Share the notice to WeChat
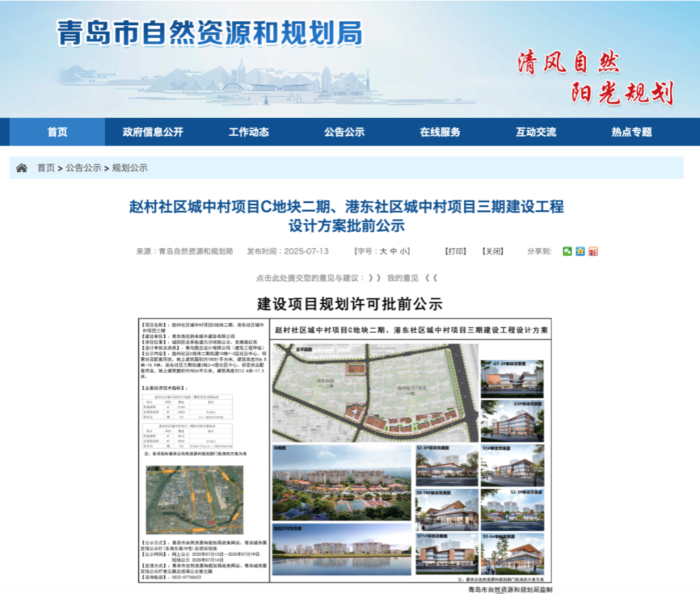The height and width of the screenshot is (594, 700). click(x=567, y=252)
